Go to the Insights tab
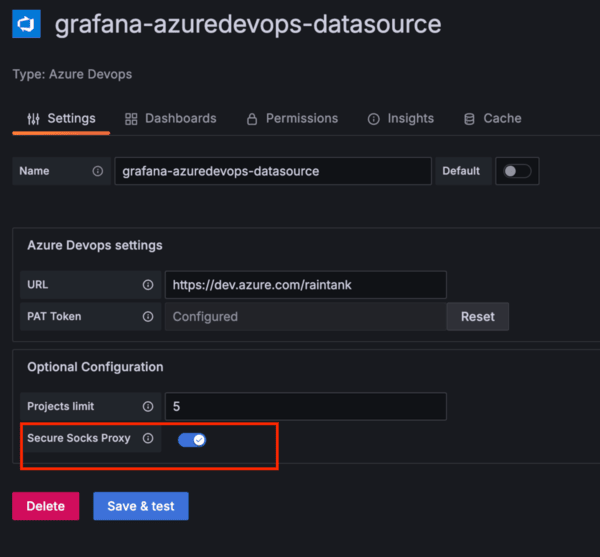Screen dimensions: 600x557 point(401,119)
